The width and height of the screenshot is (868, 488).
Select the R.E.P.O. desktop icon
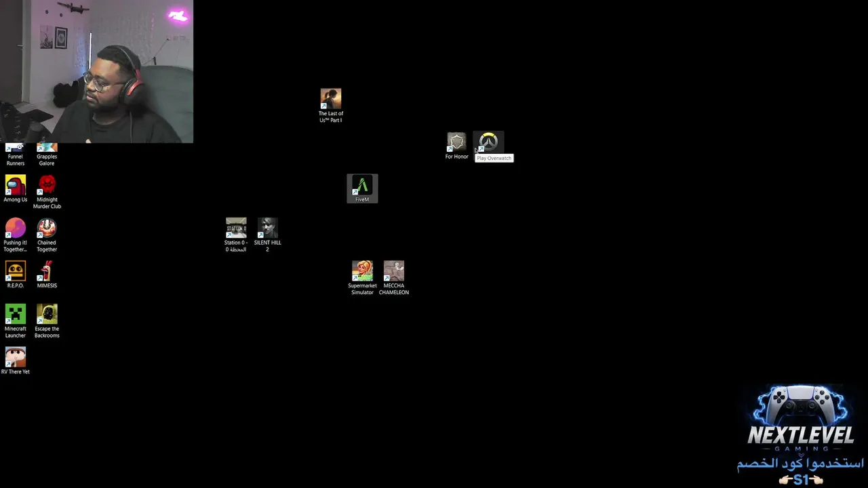coord(16,275)
